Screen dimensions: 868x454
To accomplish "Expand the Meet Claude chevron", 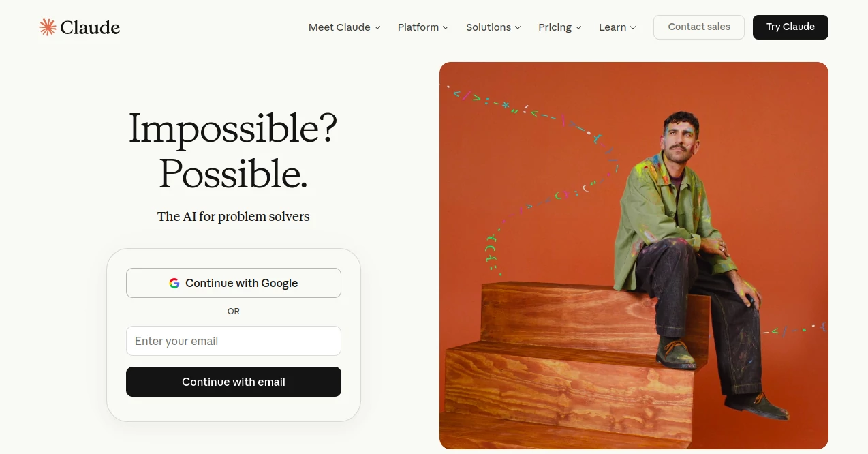I will pyautogui.click(x=377, y=28).
